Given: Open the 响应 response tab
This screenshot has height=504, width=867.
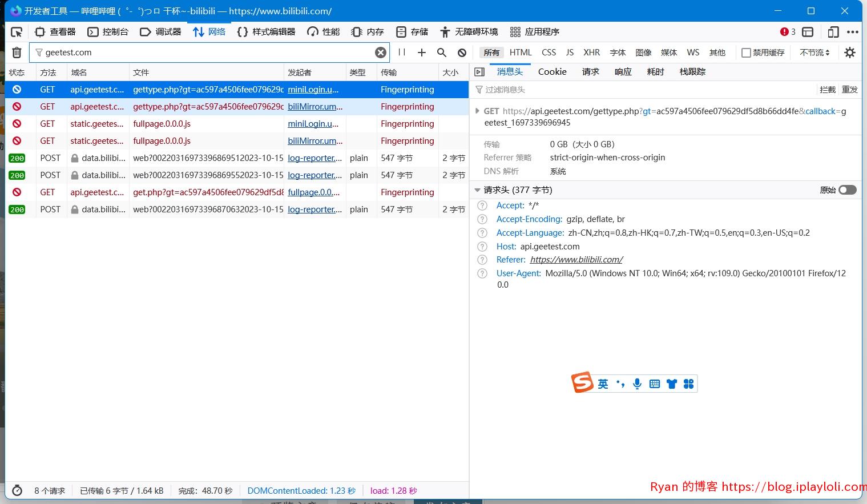Looking at the screenshot, I should click(x=623, y=72).
